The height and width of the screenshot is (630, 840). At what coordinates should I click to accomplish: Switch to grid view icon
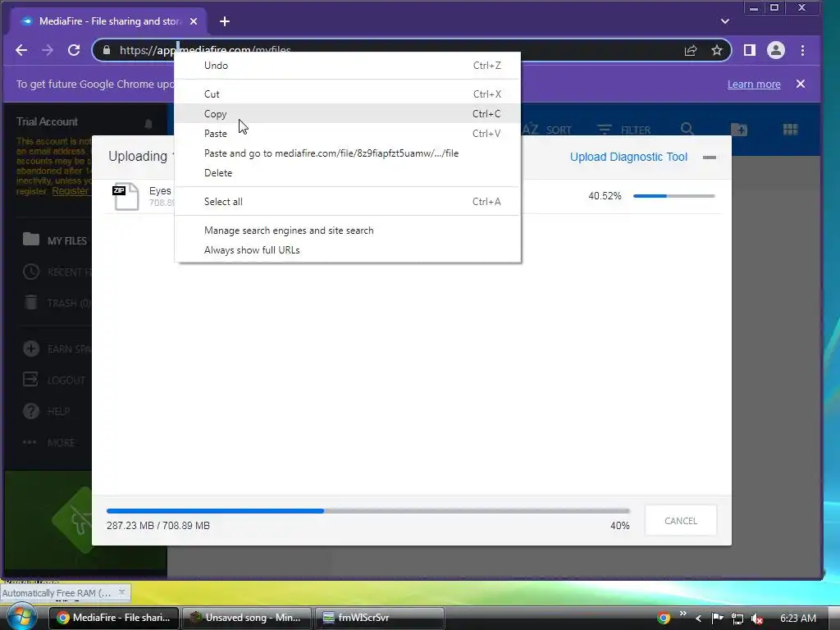[790, 129]
